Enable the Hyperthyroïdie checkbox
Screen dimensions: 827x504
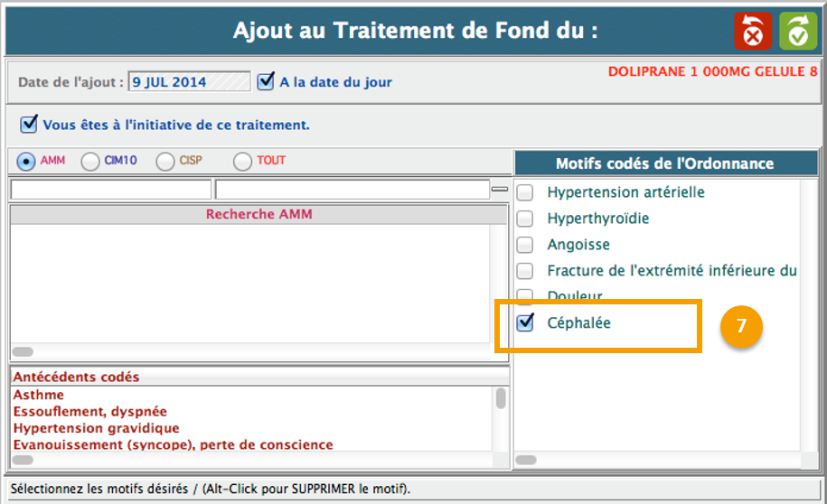point(525,219)
